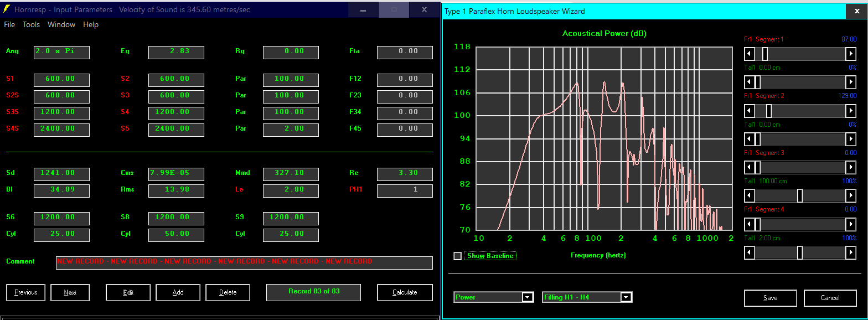This screenshot has height=320, width=868.
Task: Click the Bl field 34.89
Action: pyautogui.click(x=61, y=190)
